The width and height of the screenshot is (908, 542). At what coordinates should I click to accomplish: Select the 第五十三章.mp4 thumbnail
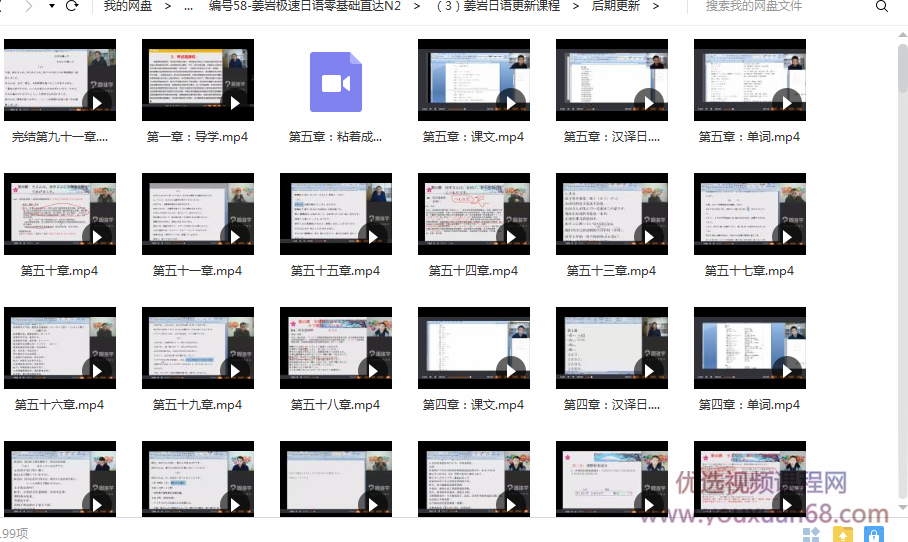pos(612,214)
